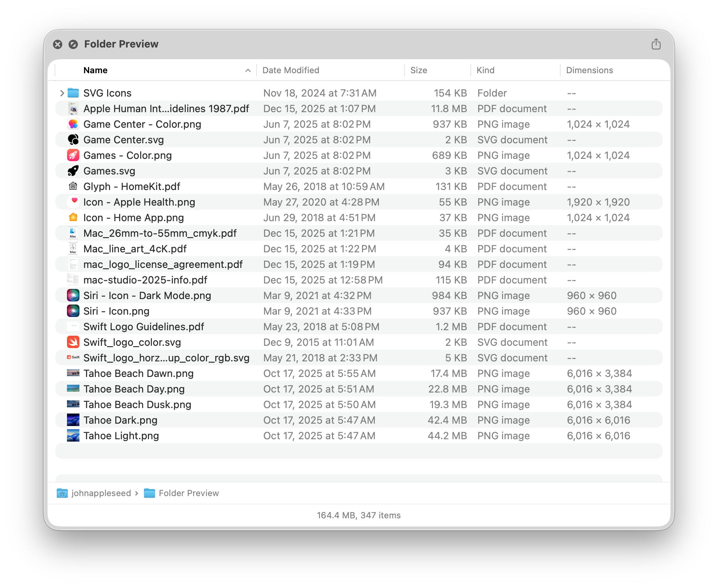Click the Tahoe Beach Day.png thumbnail
718x588 pixels.
[x=73, y=389]
